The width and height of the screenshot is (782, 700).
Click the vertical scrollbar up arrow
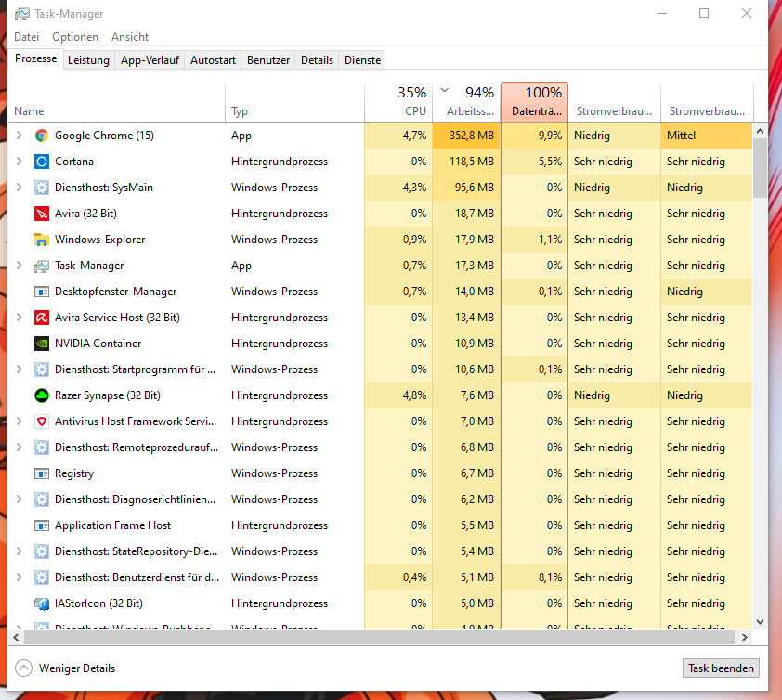pyautogui.click(x=760, y=131)
